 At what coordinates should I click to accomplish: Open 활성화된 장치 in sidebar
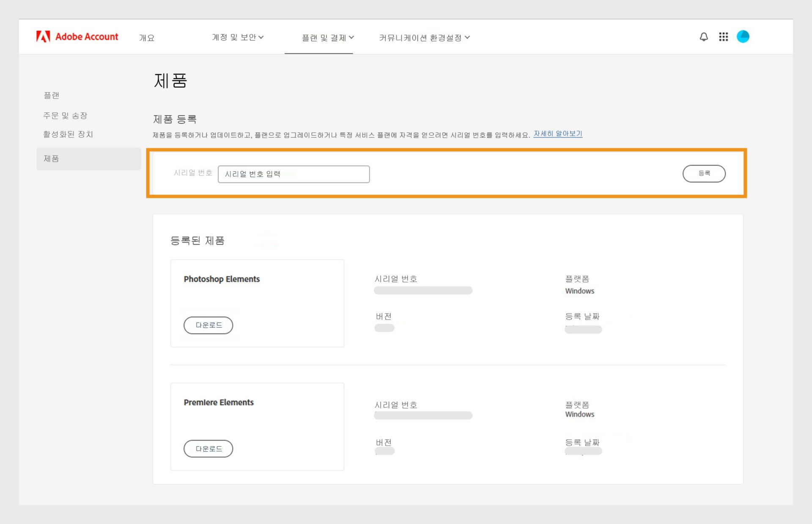point(68,134)
